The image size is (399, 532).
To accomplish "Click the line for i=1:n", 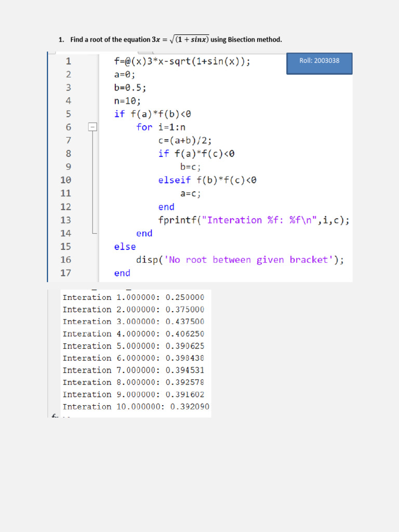I will point(161,127).
